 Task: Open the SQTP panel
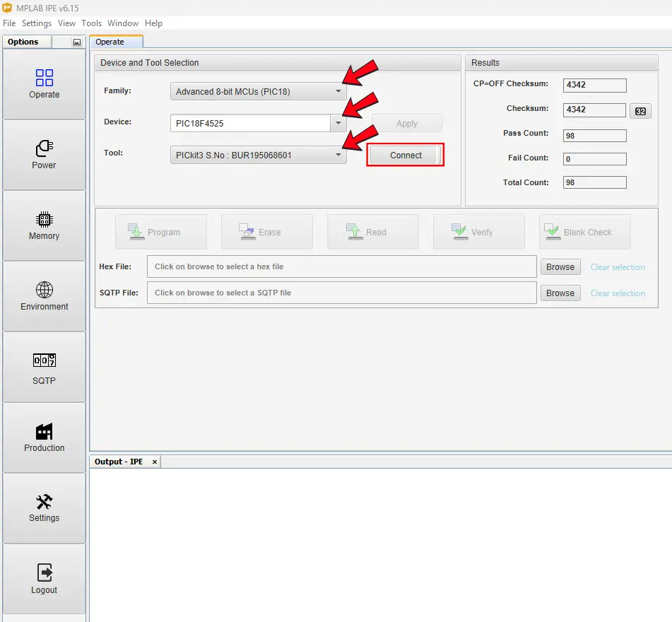coord(44,368)
